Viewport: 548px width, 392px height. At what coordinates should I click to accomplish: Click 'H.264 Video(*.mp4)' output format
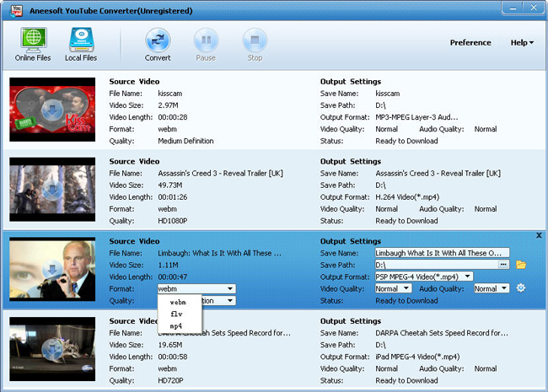(407, 197)
